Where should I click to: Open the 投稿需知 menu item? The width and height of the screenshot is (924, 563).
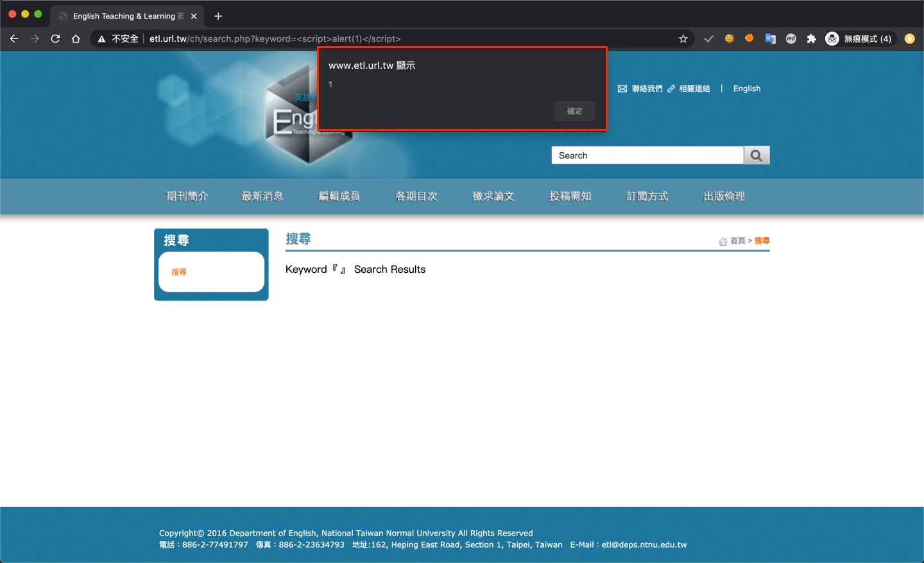570,196
